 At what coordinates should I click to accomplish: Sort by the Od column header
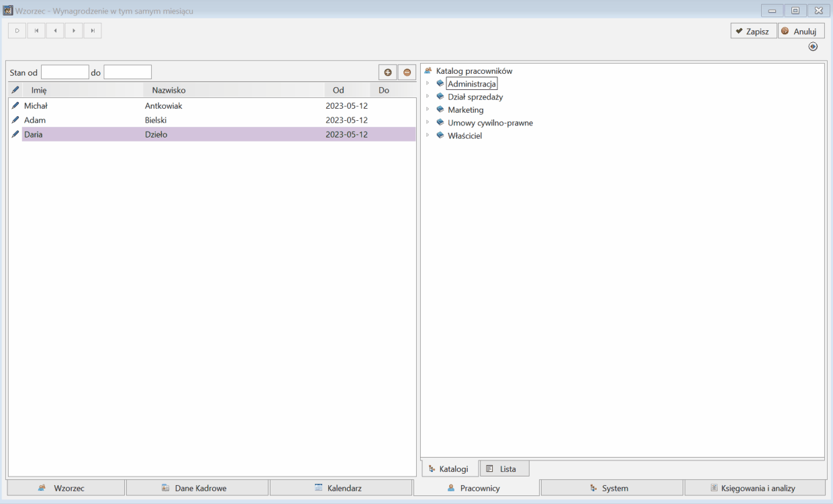[347, 90]
